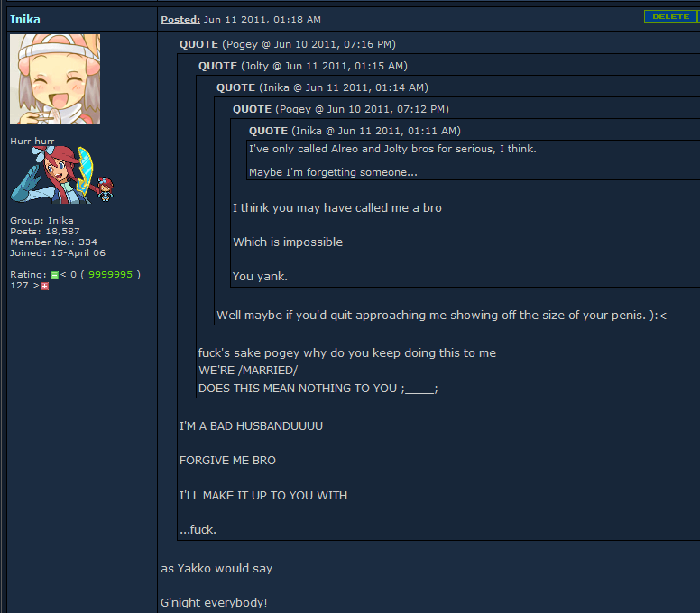The image size is (700, 613).
Task: Click the green minus rating icon
Action: [54, 275]
